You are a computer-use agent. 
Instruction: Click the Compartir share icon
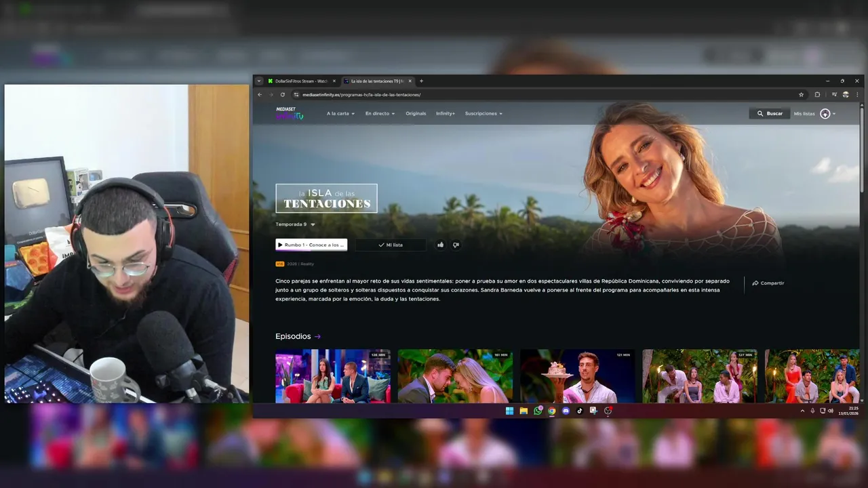(x=755, y=283)
